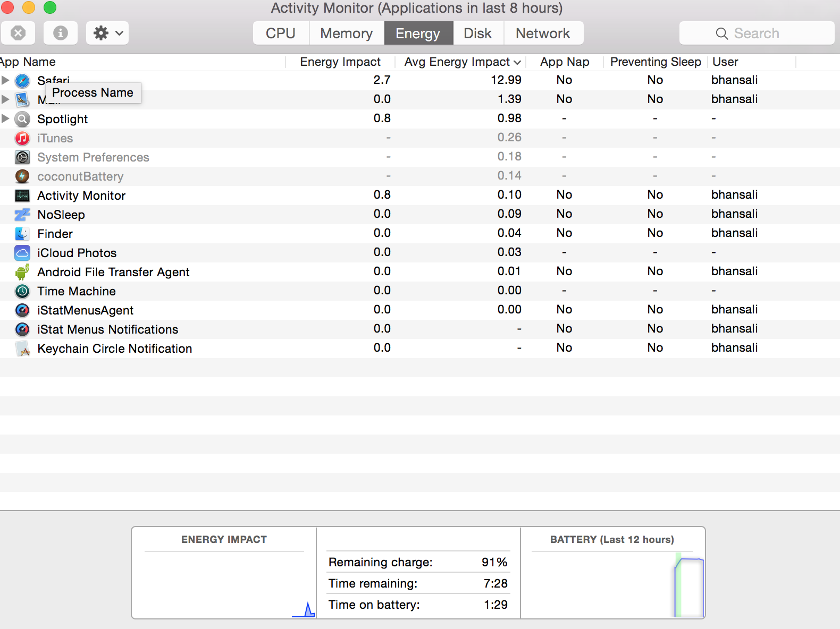
Task: Click the Time remaining 7:28 value
Action: [x=495, y=583]
